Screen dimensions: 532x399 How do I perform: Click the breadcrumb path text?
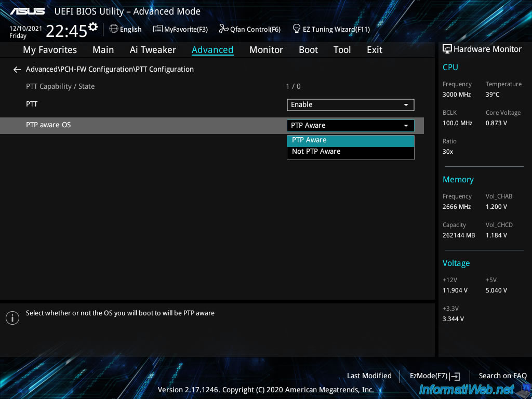coord(110,69)
